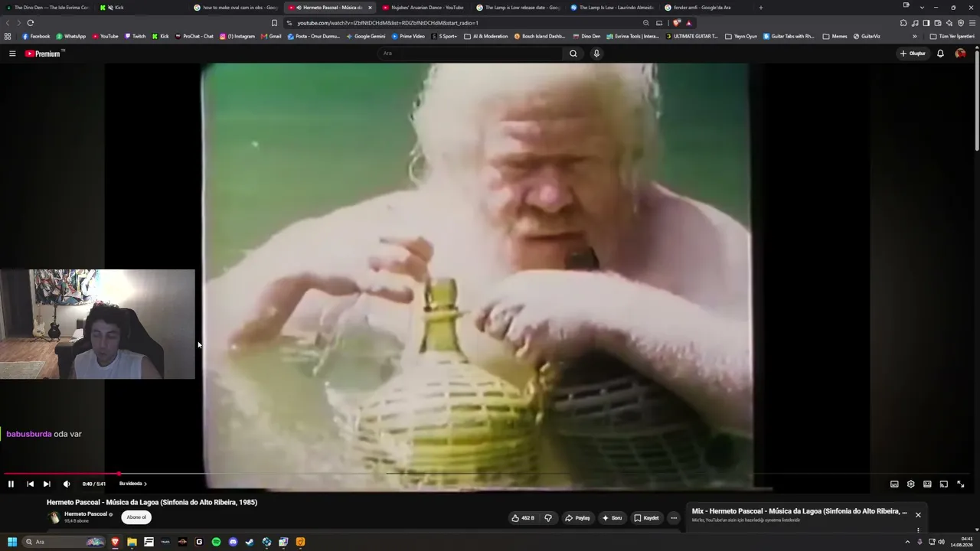Toggle subtitles on the video player

[x=894, y=484]
